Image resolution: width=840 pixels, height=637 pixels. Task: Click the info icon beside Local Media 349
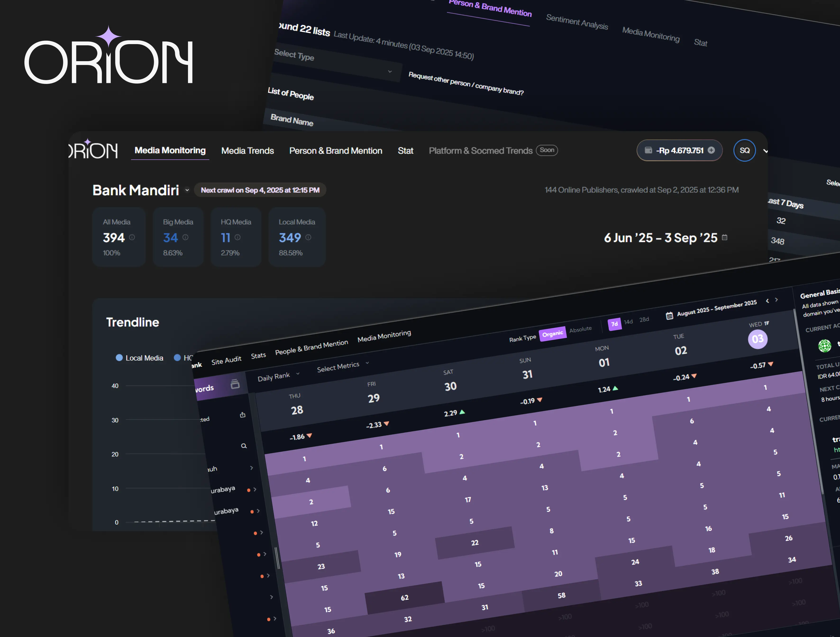tap(309, 237)
